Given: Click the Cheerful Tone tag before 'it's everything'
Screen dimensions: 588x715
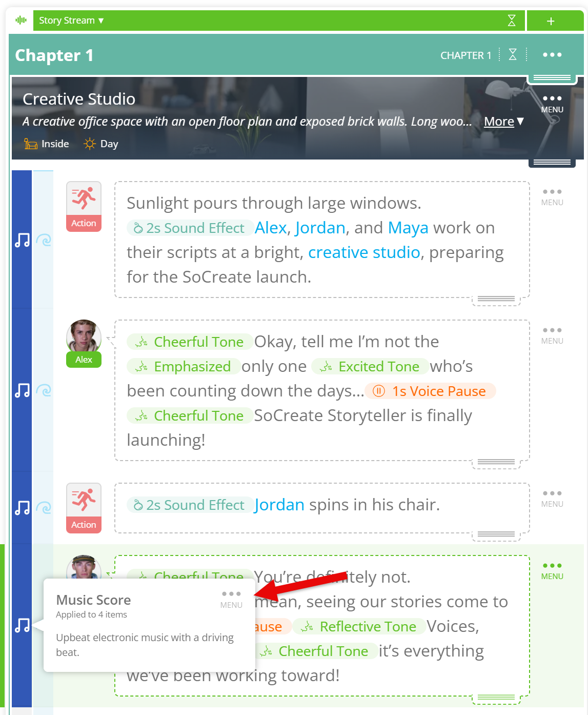Looking at the screenshot, I should (316, 651).
